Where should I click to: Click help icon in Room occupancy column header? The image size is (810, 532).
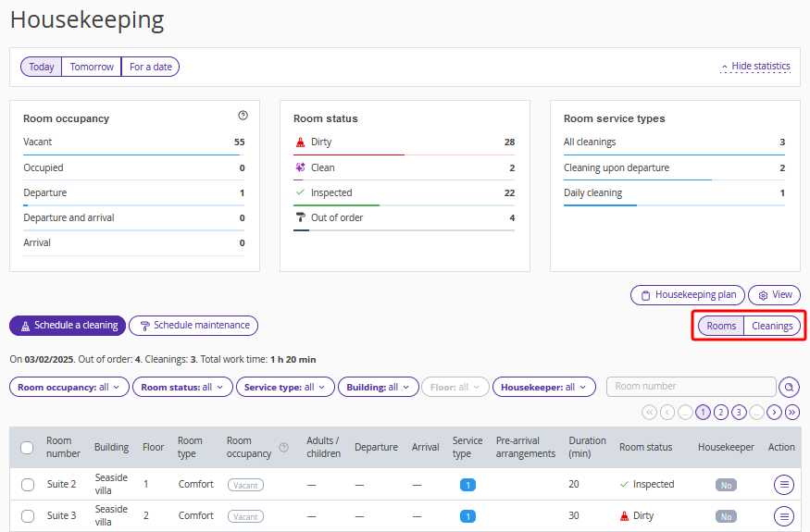click(x=284, y=448)
